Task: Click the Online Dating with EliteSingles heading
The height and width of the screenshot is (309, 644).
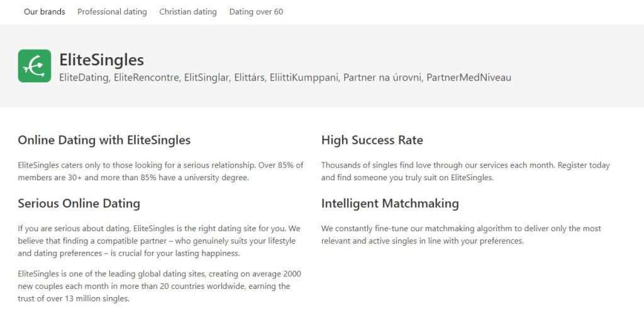Action: pos(104,140)
